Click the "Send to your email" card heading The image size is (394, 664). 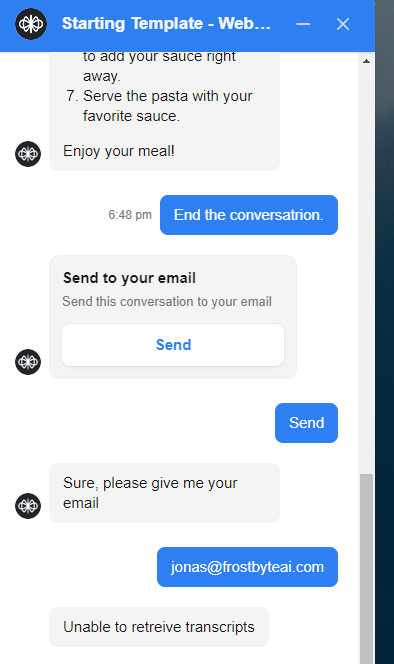point(129,278)
